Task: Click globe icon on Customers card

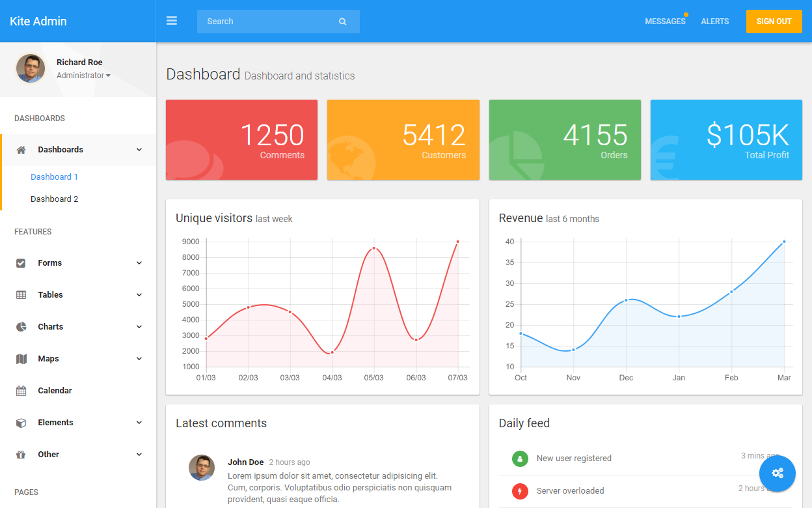Action: (x=351, y=158)
